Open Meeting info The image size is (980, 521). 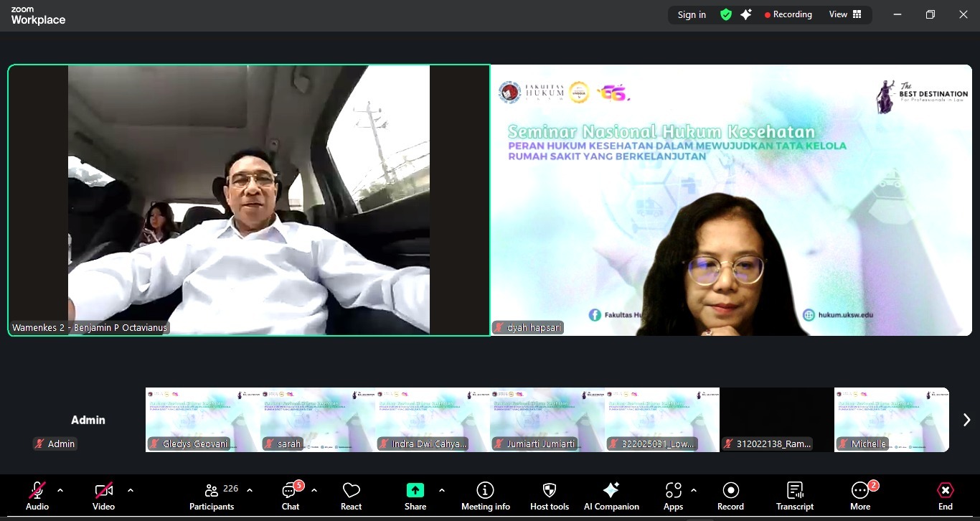tap(486, 495)
